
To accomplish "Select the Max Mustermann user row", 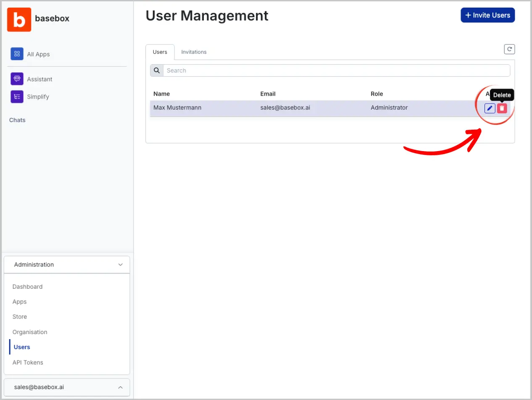I will [294, 108].
